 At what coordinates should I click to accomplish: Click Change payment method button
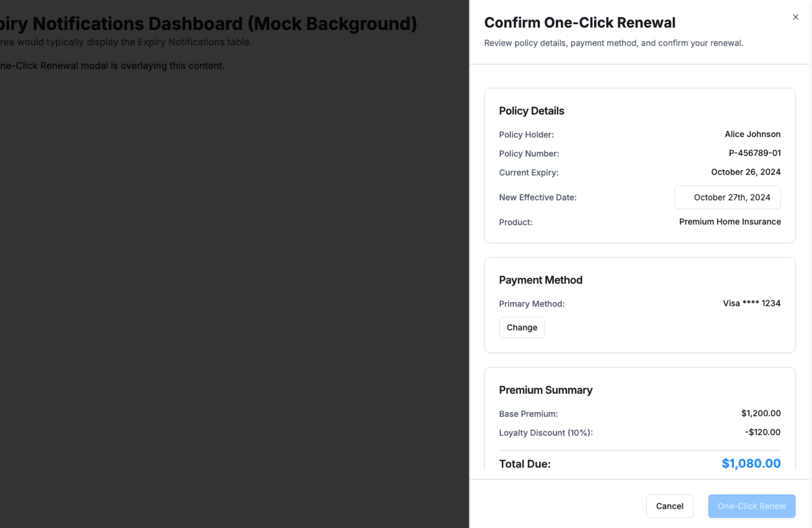pos(521,327)
